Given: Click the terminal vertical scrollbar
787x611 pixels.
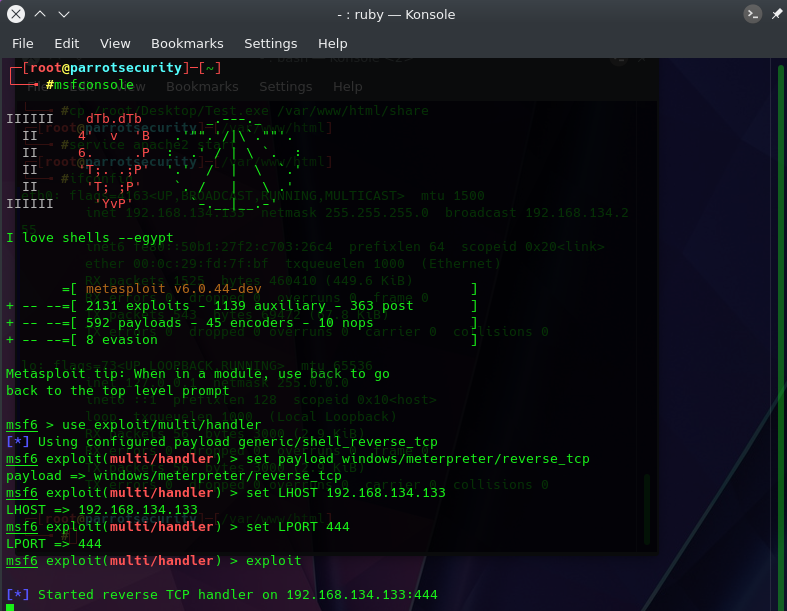Looking at the screenshot, I should (x=780, y=335).
